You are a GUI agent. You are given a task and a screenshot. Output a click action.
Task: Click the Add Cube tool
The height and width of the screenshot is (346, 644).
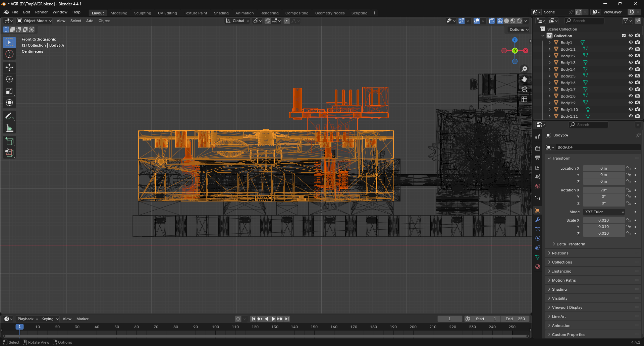pos(9,141)
